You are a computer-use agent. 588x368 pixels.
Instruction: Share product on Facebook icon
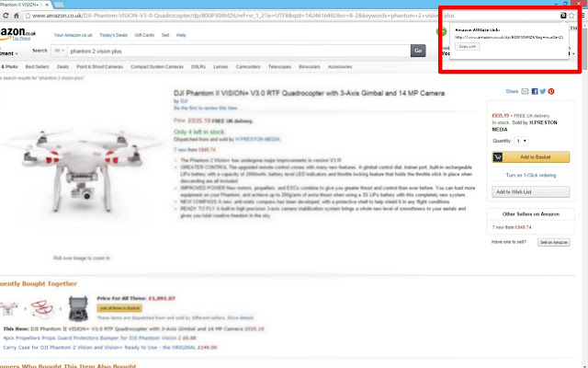(535, 91)
